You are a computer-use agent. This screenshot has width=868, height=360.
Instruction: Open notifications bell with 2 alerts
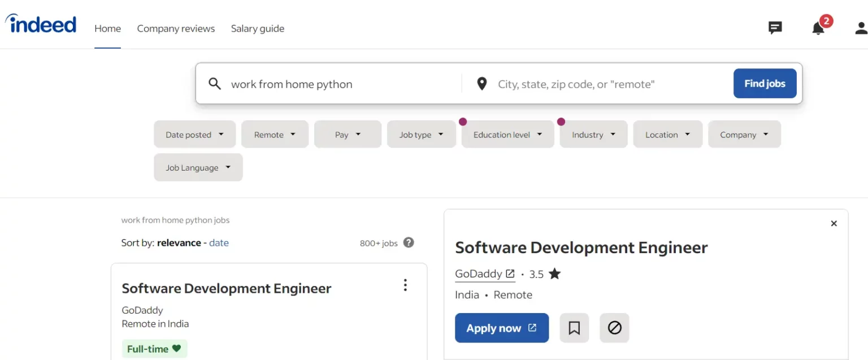818,28
